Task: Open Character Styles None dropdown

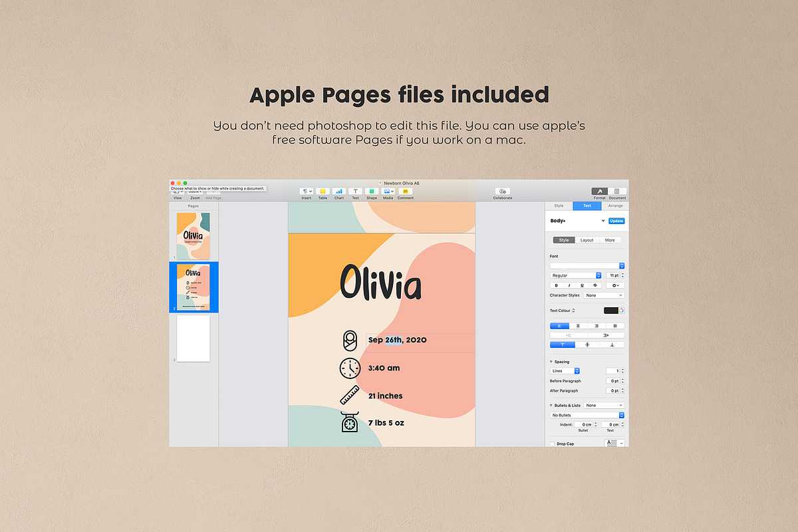Action: (x=603, y=295)
